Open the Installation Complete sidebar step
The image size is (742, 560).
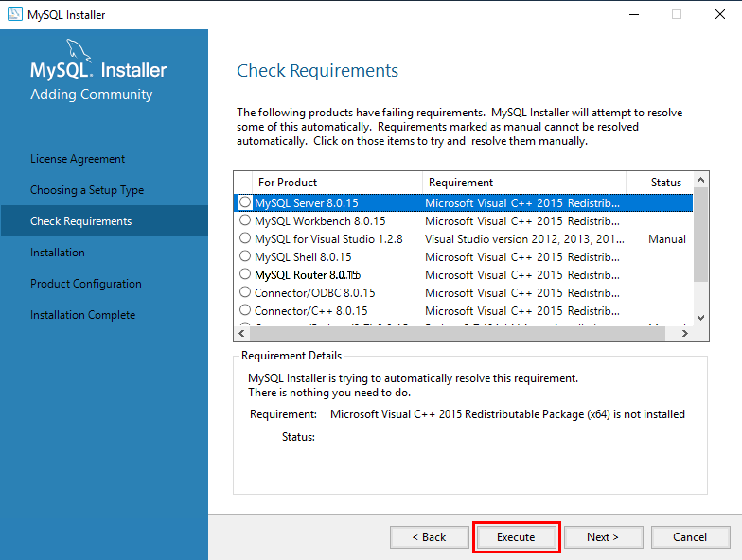click(83, 315)
